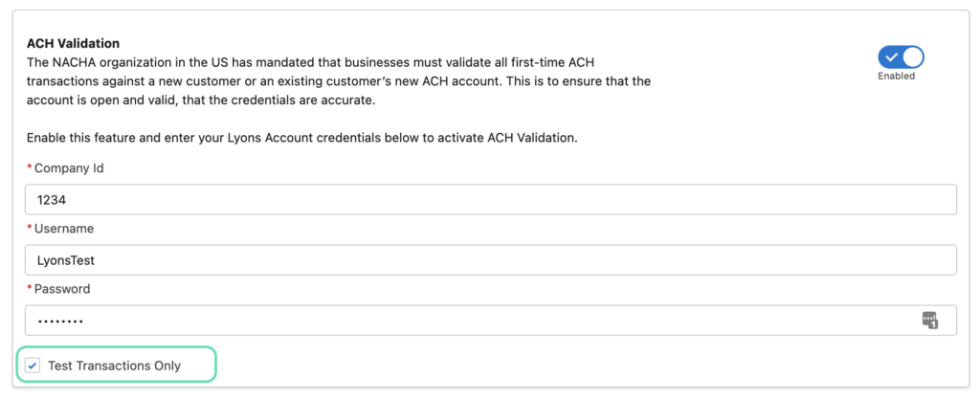Click into the Username text box

491,260
